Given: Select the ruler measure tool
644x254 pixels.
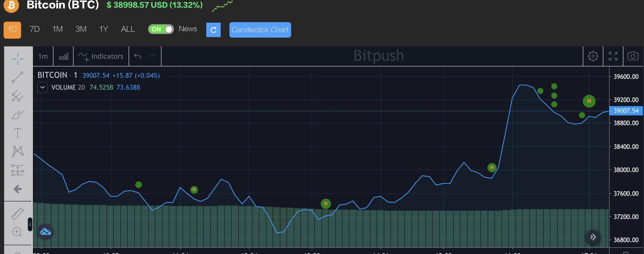Looking at the screenshot, I should [x=17, y=214].
